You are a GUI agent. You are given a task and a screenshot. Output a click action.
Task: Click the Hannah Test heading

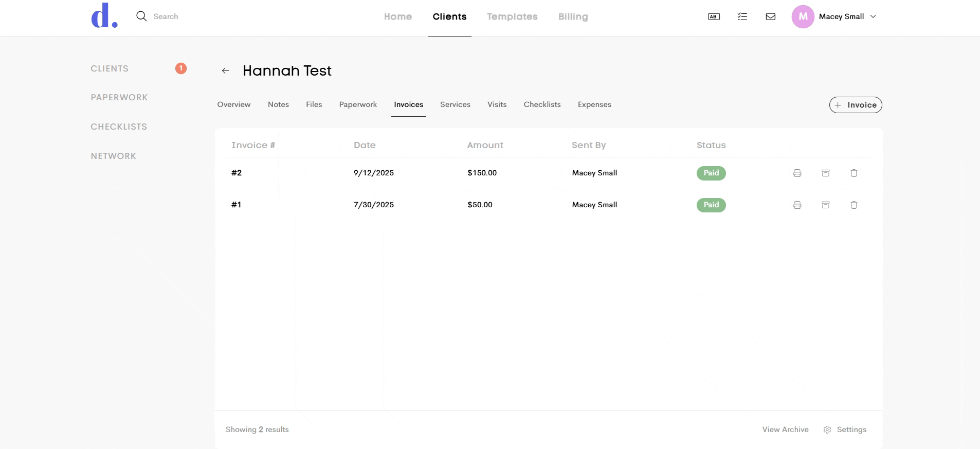point(287,70)
